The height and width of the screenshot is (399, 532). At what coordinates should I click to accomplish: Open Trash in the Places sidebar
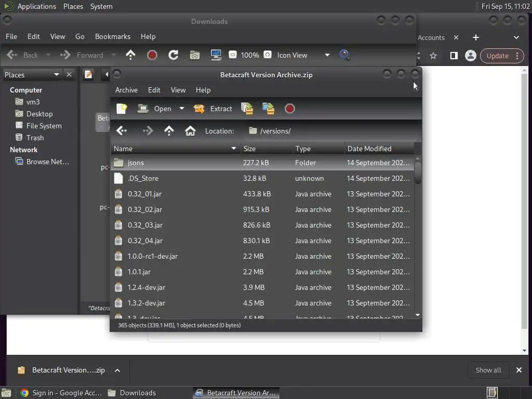[x=30, y=138]
